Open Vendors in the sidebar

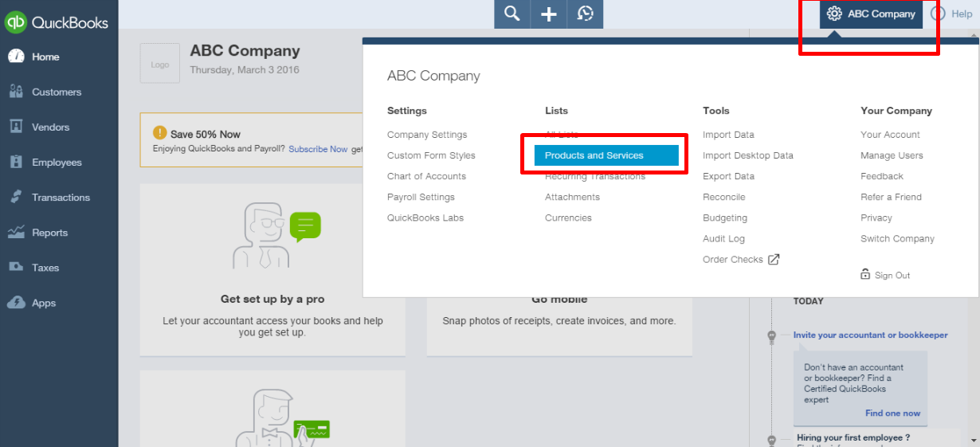50,127
